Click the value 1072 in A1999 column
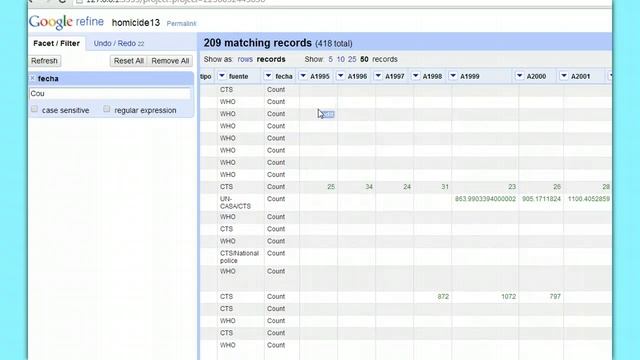 509,297
